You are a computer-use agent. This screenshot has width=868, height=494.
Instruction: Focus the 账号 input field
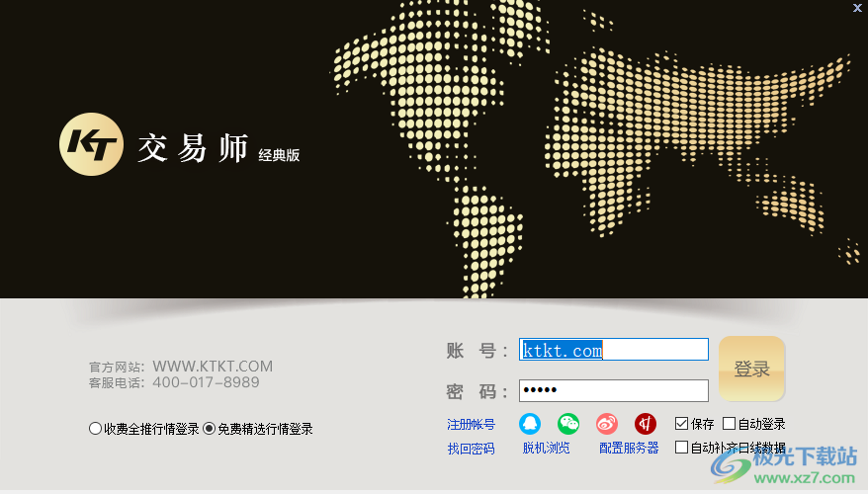click(x=613, y=350)
